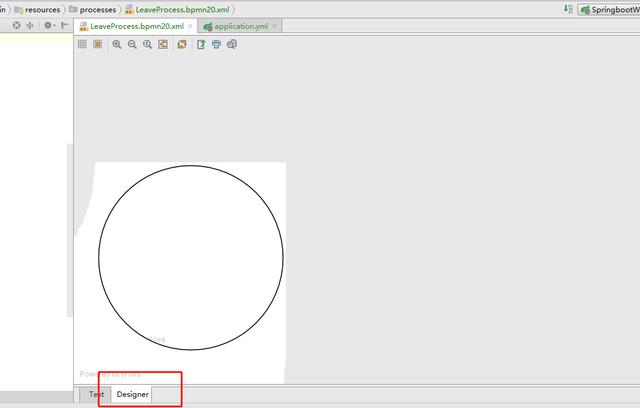Select the Designer view tab
The height and width of the screenshot is (408, 640).
pyautogui.click(x=132, y=394)
